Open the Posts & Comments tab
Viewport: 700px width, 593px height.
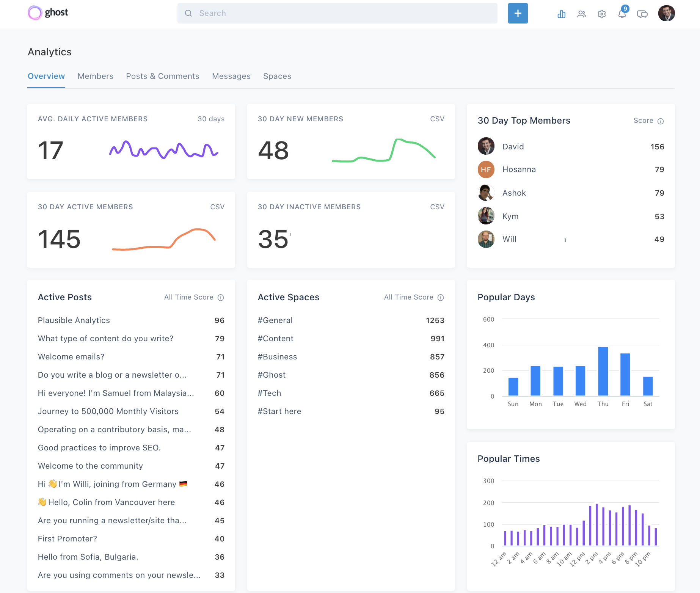[163, 76]
